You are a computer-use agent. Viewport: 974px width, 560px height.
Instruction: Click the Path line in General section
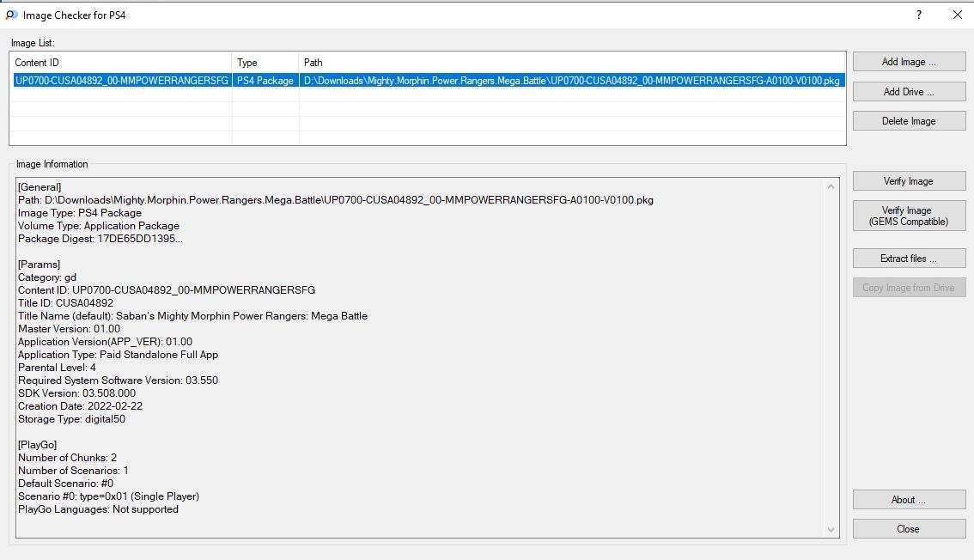336,200
